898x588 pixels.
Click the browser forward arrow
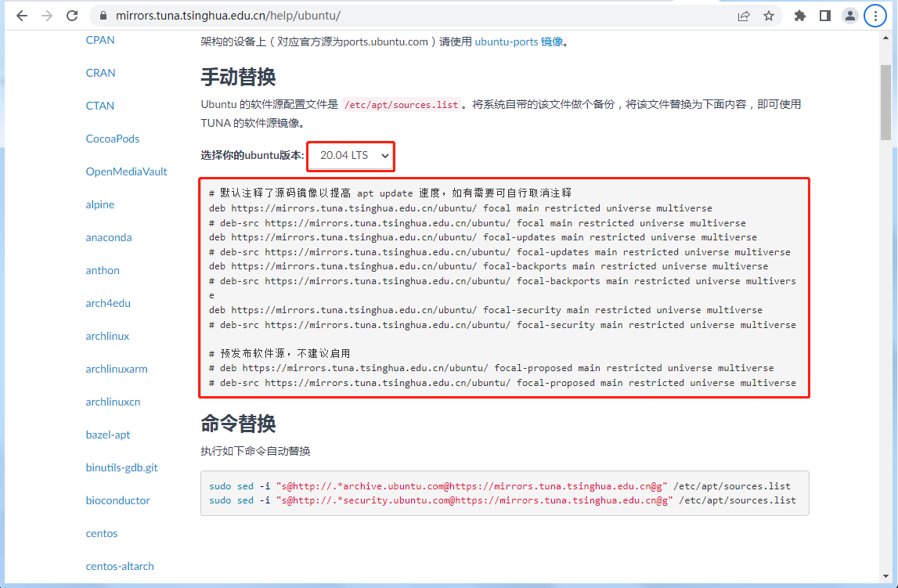(x=47, y=16)
